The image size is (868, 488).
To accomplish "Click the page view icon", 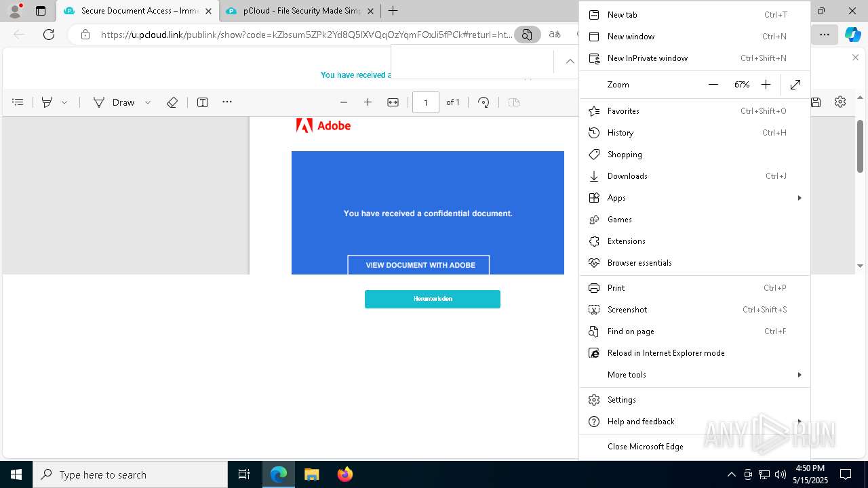I will pos(514,102).
